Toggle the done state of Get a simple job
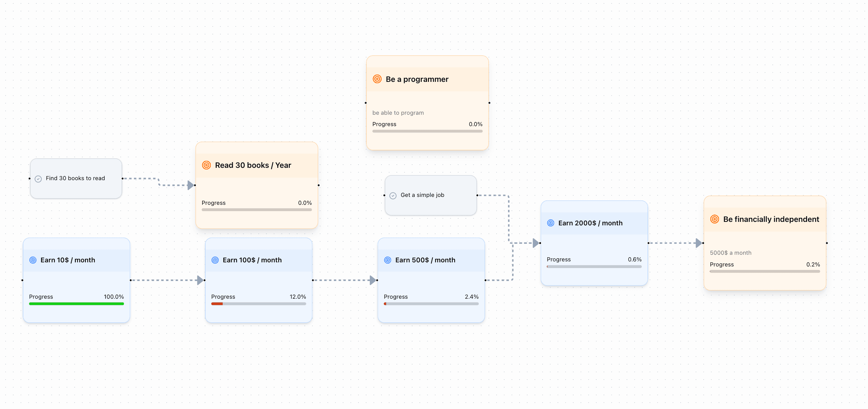 [x=393, y=195]
